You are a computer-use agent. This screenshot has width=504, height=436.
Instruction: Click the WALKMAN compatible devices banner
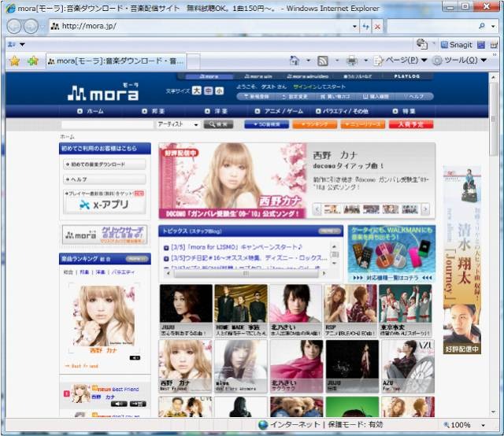click(392, 254)
